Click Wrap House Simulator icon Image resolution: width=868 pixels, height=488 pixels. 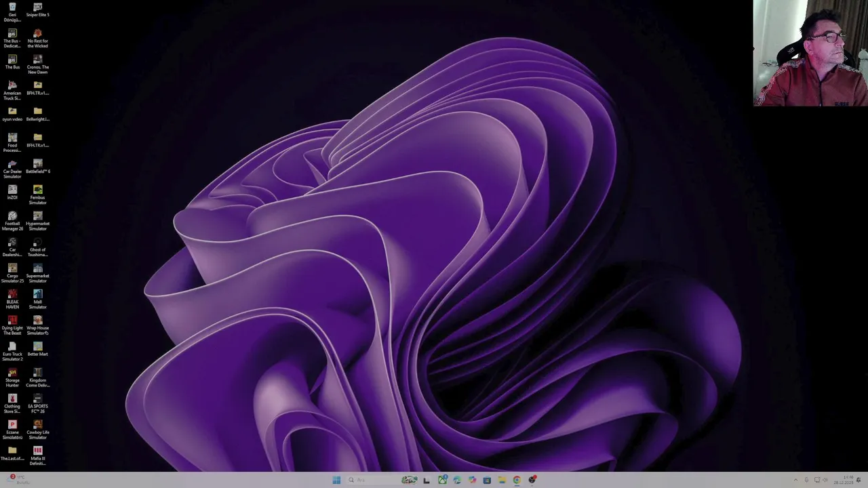(x=37, y=325)
